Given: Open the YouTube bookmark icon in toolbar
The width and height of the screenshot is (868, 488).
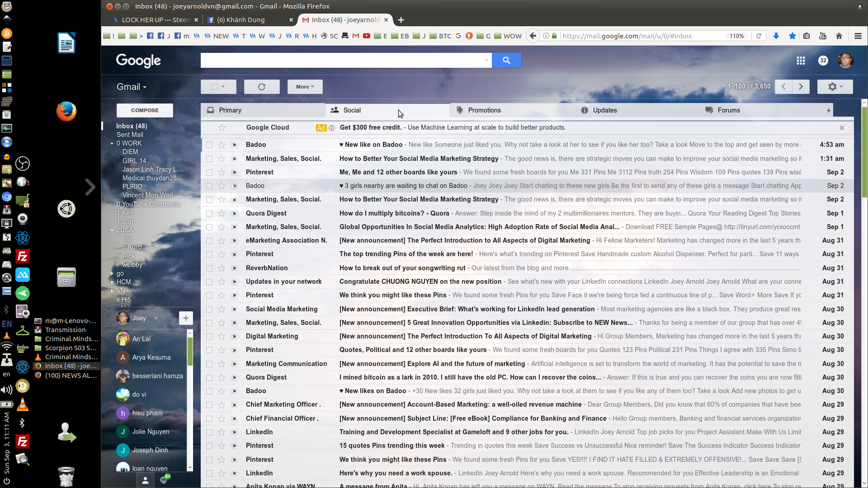Looking at the screenshot, I should 367,36.
